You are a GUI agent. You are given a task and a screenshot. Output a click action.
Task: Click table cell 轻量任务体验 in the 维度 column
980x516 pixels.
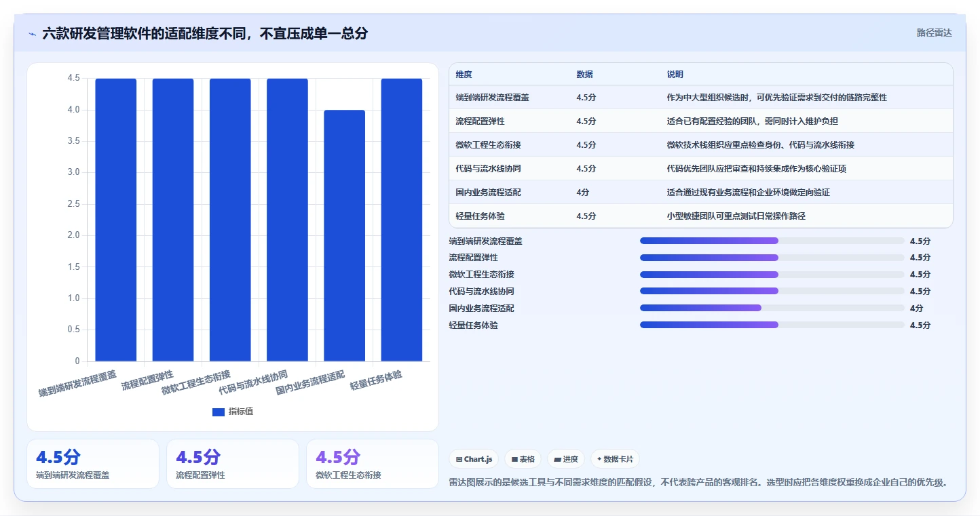(x=480, y=216)
